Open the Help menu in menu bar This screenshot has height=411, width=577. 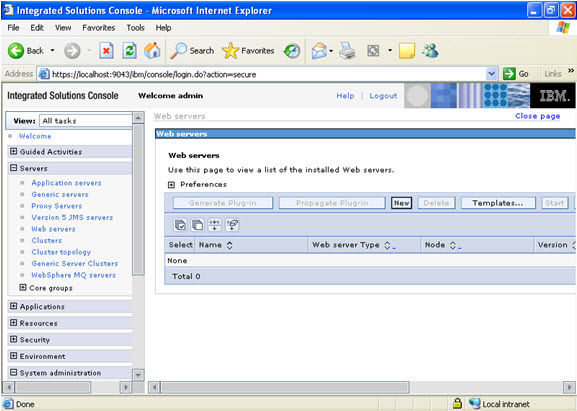163,28
